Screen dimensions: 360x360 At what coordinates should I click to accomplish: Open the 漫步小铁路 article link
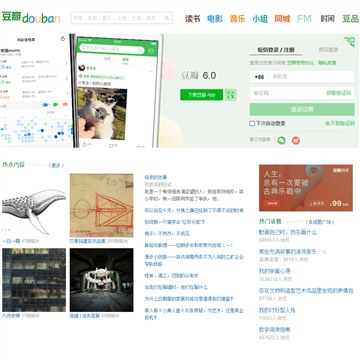(194, 260)
